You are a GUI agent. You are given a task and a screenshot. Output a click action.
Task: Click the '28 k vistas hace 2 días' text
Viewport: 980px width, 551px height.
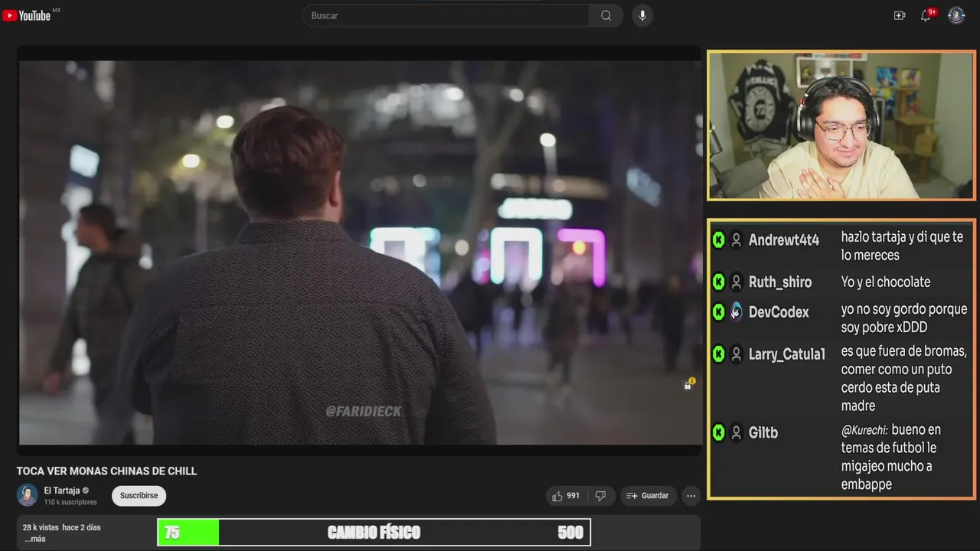[x=61, y=527]
